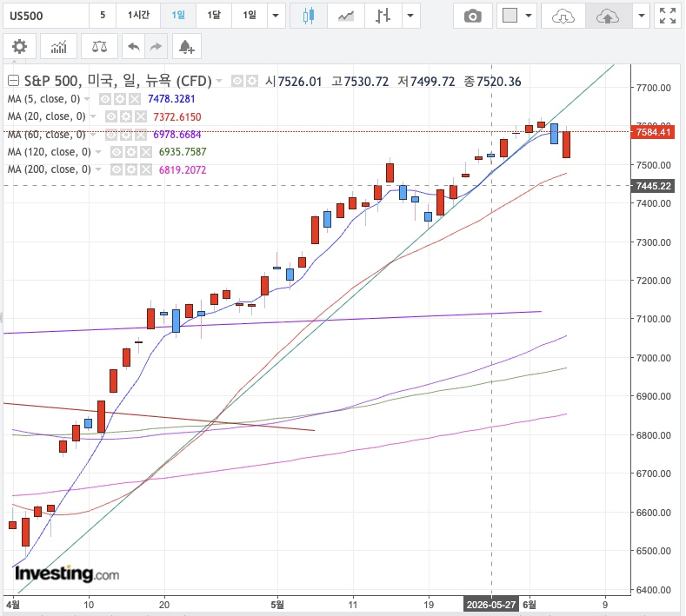Click the MA 200 value 6819.2072
The height and width of the screenshot is (616, 686).
tap(183, 170)
